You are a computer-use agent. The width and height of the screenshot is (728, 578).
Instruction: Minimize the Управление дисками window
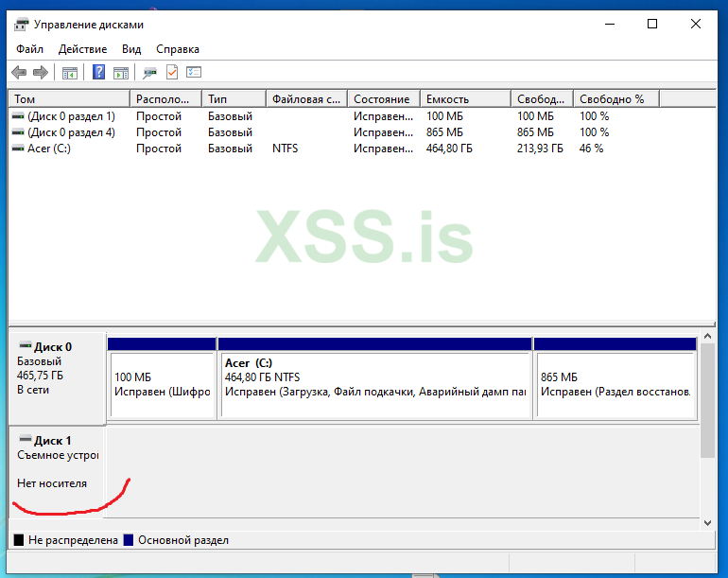[610, 24]
